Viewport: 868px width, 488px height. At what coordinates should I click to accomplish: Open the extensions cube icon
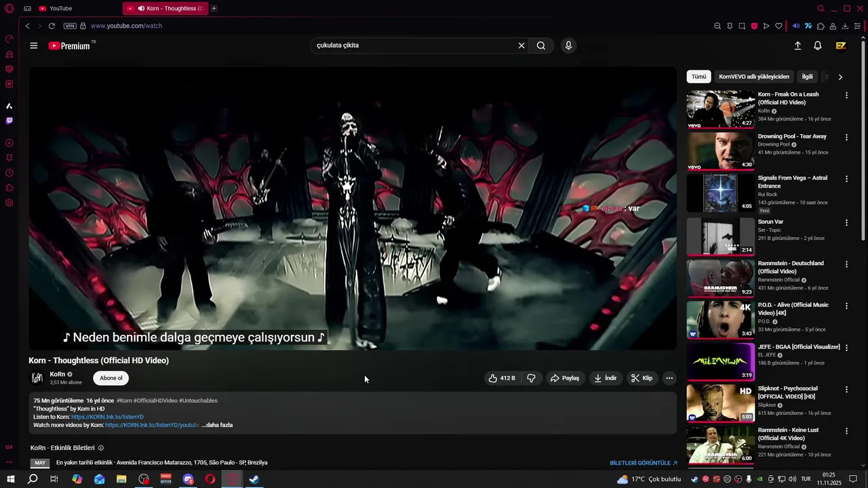(x=821, y=26)
